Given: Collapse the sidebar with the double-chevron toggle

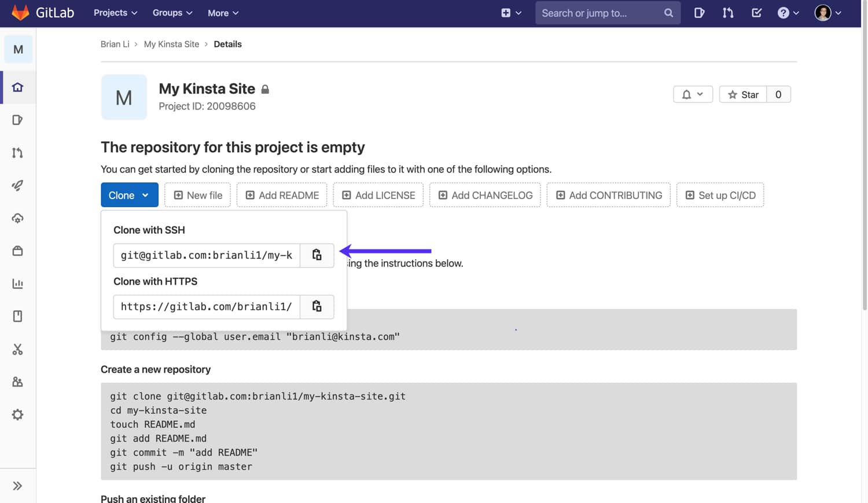Looking at the screenshot, I should [18, 485].
